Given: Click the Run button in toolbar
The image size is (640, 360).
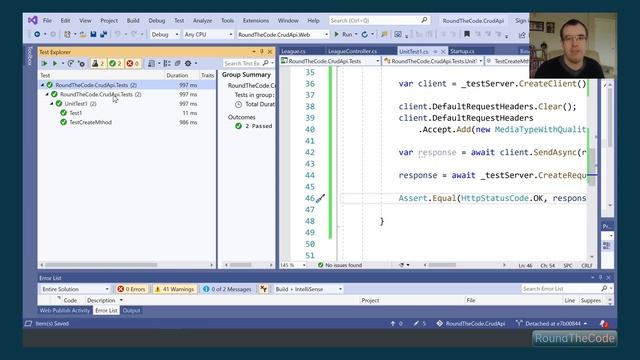Looking at the screenshot, I should (344, 35).
